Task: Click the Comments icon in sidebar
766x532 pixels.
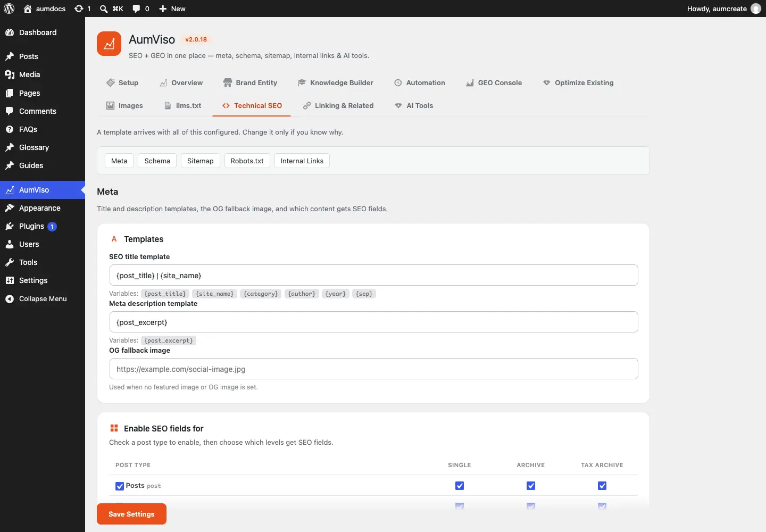Action: [10, 111]
